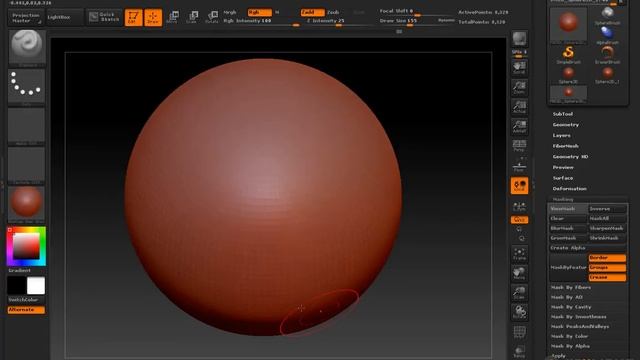Open the empty alpha slot
The width and height of the screenshot is (640, 360).
[27, 126]
